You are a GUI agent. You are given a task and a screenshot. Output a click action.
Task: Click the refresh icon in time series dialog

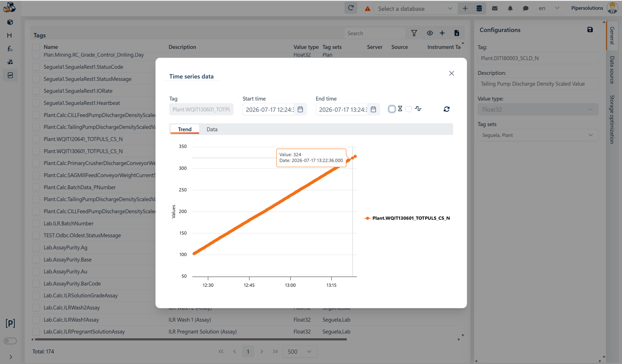[x=446, y=109]
